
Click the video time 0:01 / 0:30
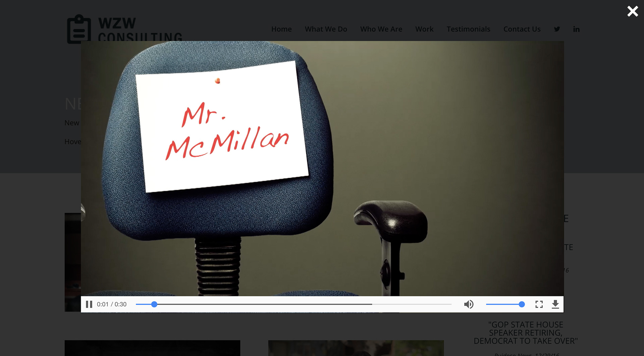(x=112, y=304)
